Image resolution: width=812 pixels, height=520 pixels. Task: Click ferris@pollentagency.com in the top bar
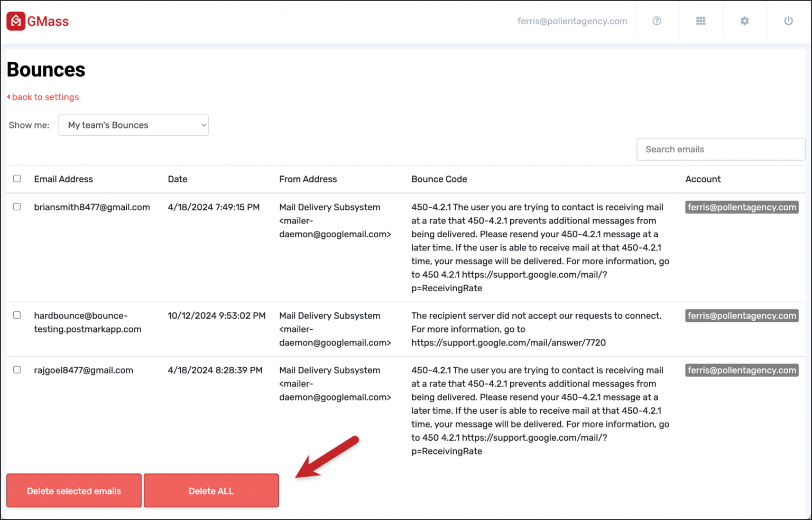(572, 21)
